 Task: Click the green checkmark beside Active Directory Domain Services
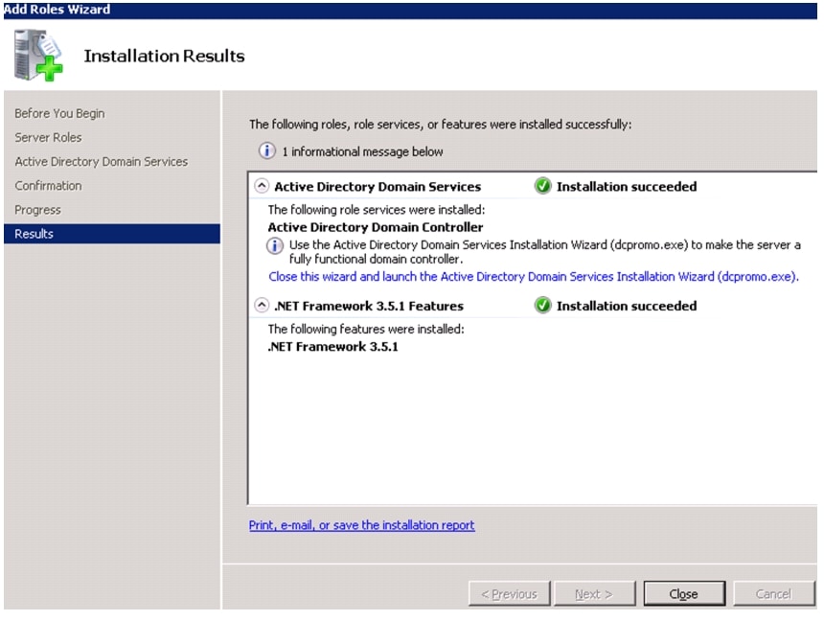[542, 186]
